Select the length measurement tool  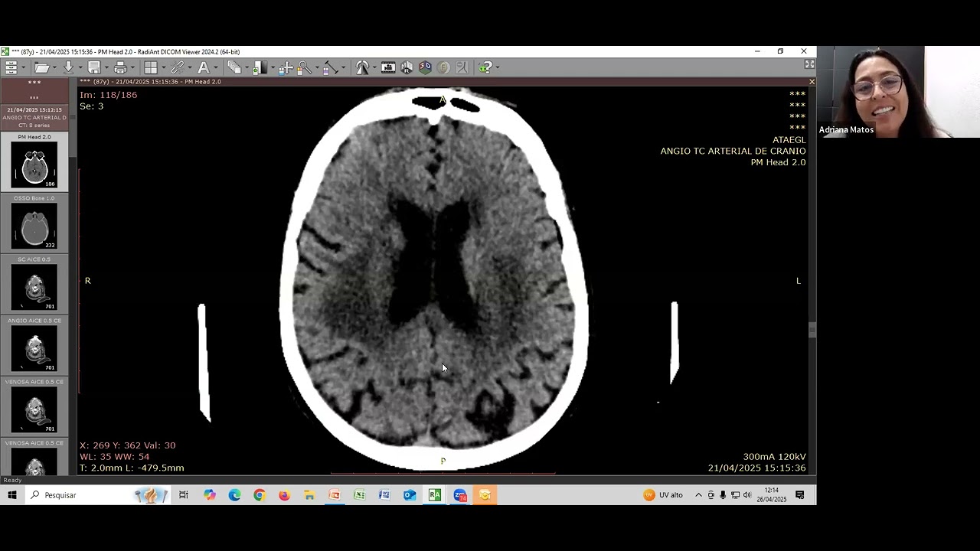coord(330,68)
